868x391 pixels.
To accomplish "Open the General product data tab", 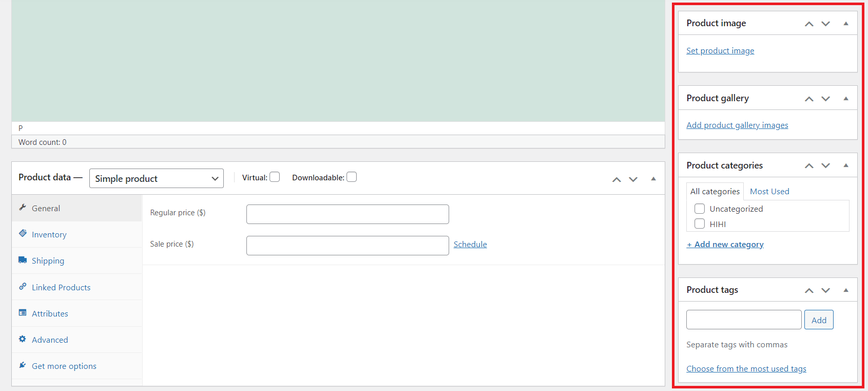I will (77, 208).
